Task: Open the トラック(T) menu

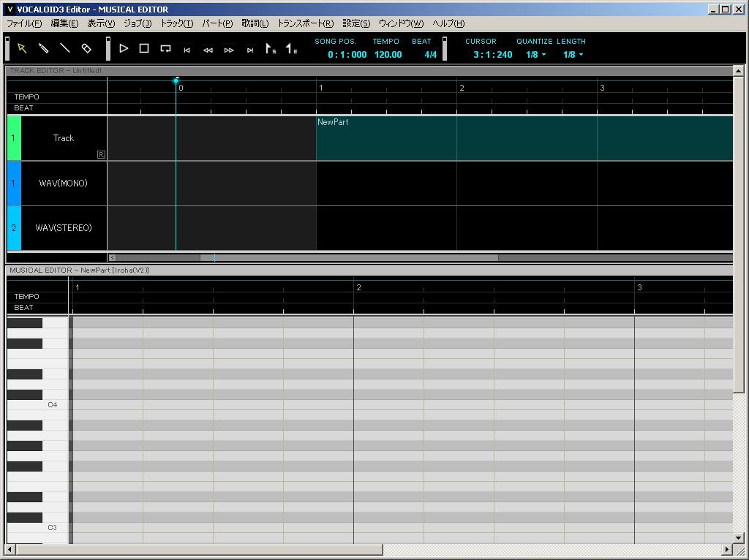Action: [x=177, y=23]
